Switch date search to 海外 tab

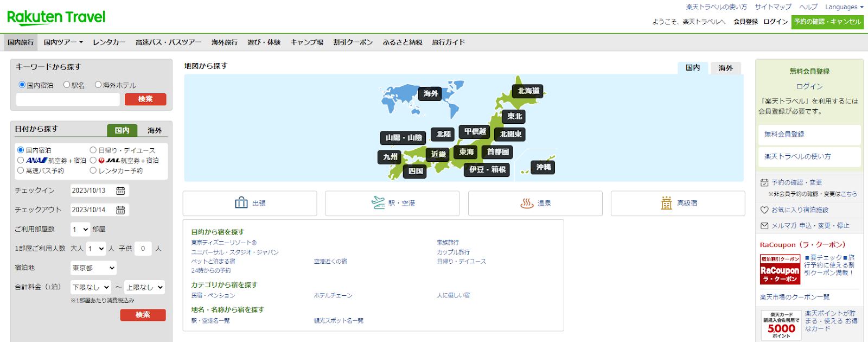coord(155,130)
